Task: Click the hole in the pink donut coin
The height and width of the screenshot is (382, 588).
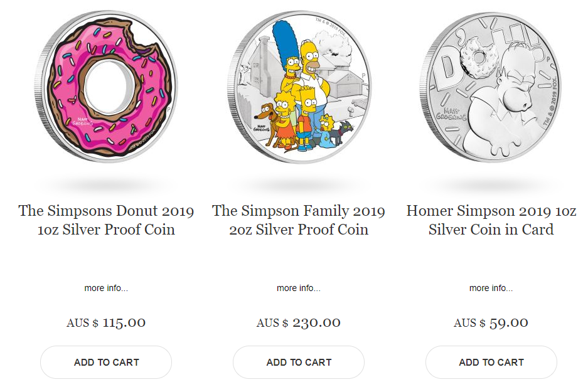Action: (107, 85)
